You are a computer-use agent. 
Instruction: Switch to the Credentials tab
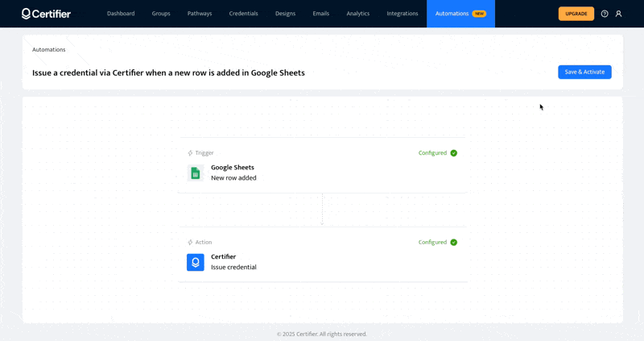[x=244, y=14]
